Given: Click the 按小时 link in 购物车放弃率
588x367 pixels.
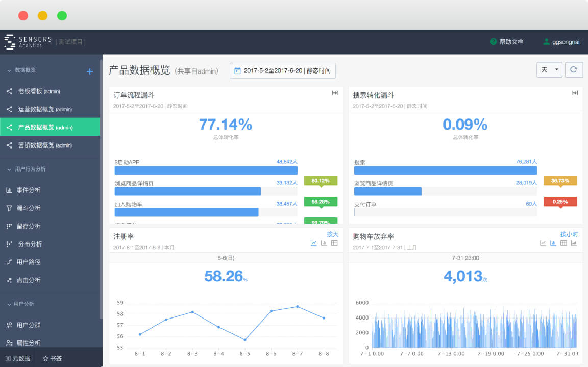Looking at the screenshot, I should 569,234.
